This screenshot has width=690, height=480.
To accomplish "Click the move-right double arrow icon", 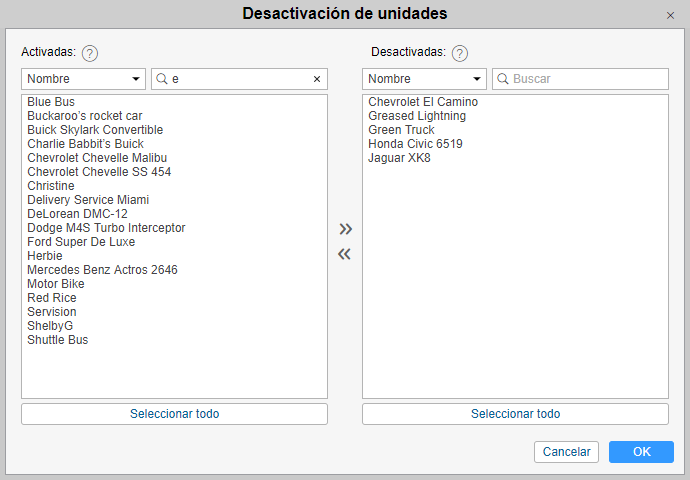I will tap(345, 229).
